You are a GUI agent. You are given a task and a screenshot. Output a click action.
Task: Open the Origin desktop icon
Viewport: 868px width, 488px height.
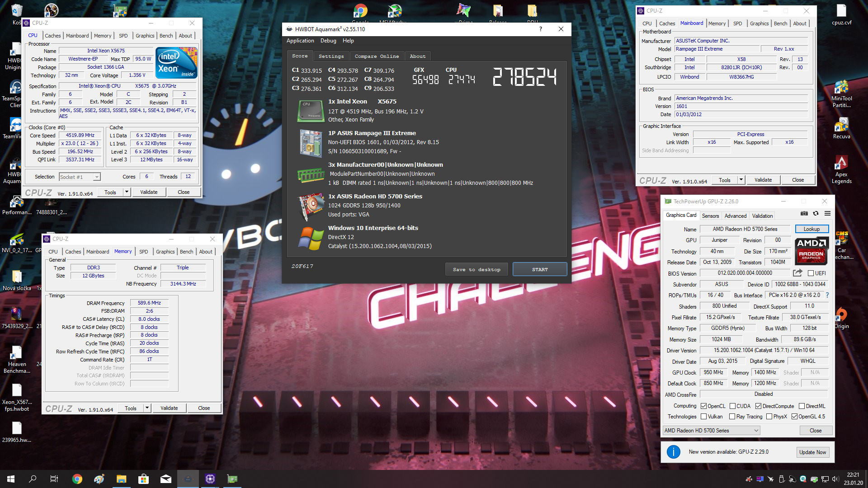841,318
